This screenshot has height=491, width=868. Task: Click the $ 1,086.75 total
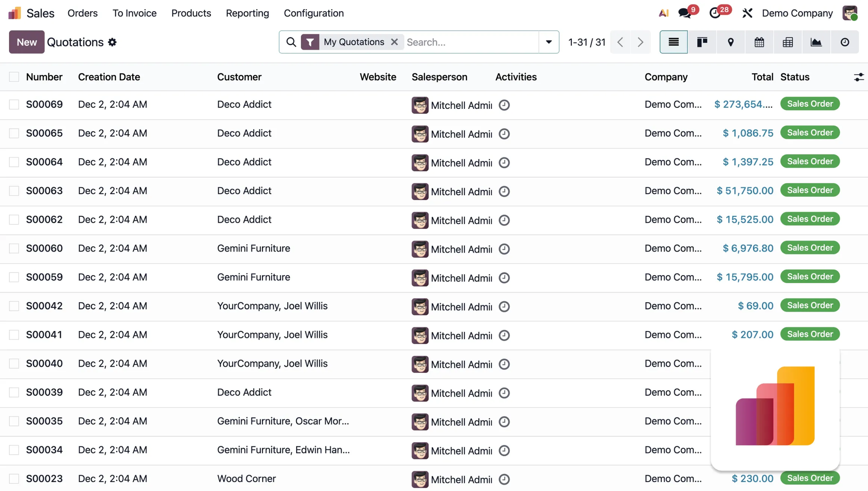coord(748,133)
